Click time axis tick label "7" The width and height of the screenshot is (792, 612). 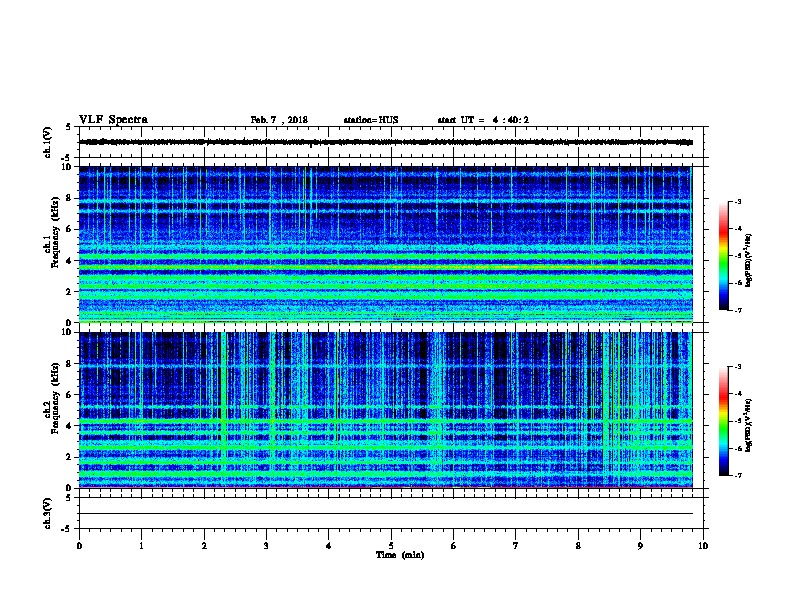coord(516,546)
